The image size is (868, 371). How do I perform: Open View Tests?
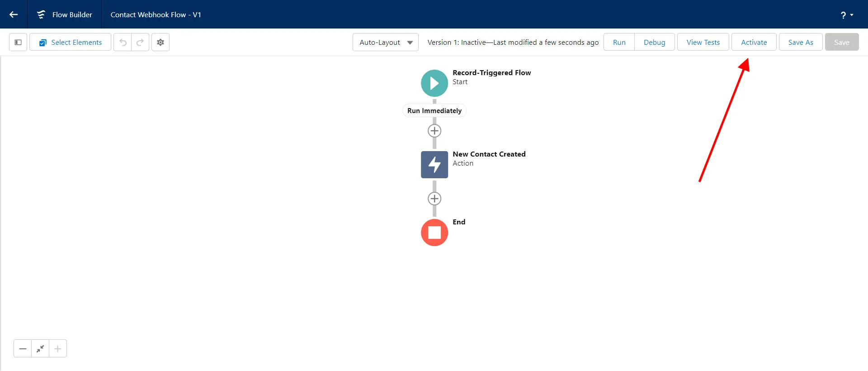click(x=703, y=42)
